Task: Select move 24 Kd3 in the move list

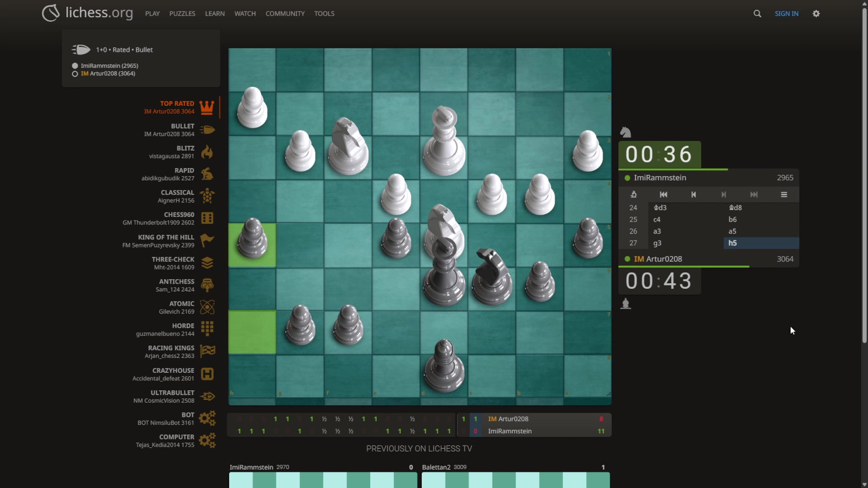Action: pyautogui.click(x=686, y=208)
